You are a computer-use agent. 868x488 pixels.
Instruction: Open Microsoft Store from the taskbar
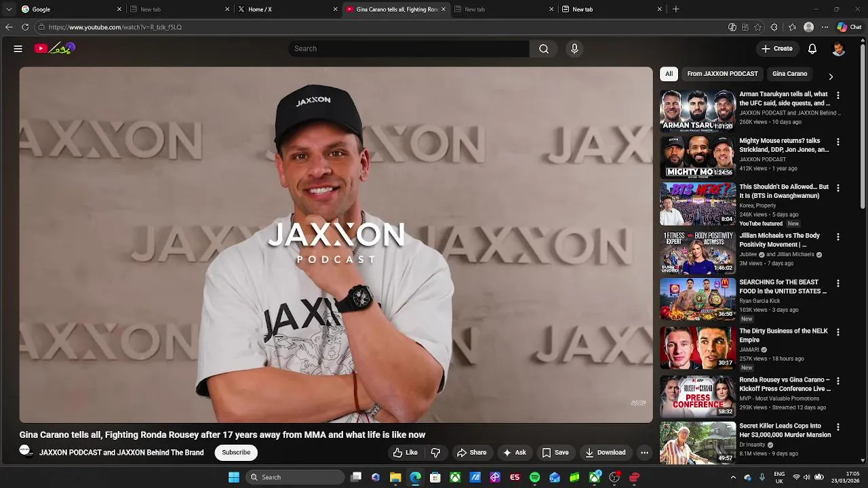pos(435,477)
